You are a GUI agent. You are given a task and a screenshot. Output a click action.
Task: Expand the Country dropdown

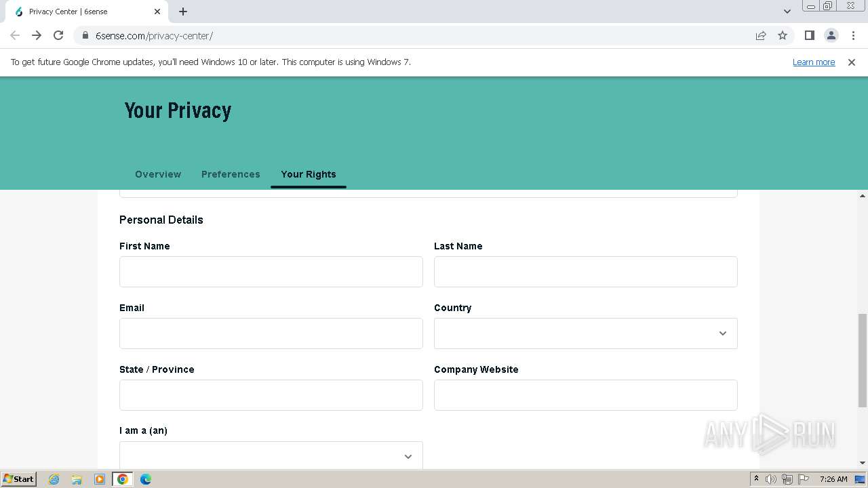point(586,333)
